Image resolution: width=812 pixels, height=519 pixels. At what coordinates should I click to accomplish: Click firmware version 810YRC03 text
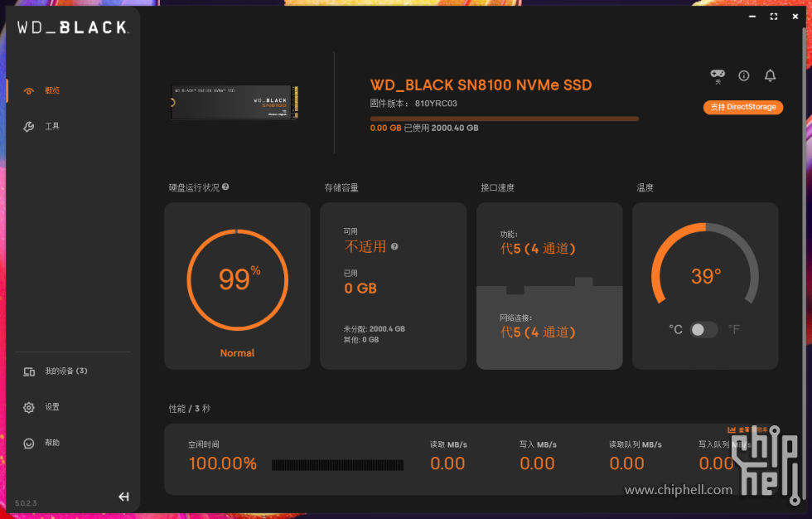pyautogui.click(x=436, y=104)
